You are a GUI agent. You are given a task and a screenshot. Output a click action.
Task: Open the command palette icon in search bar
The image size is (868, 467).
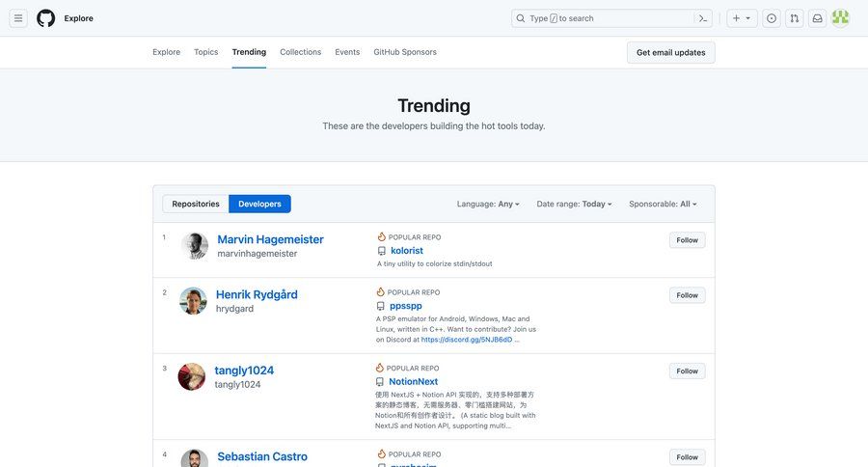tap(702, 18)
